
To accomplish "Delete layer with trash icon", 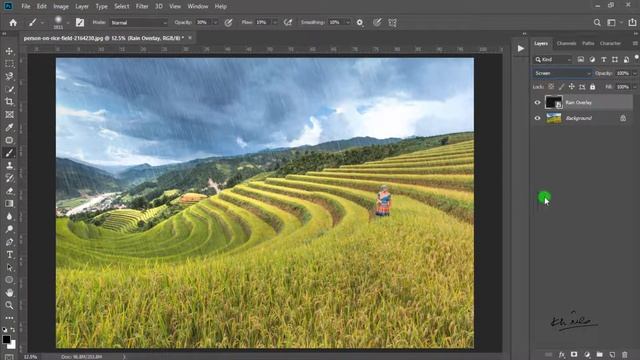I will [624, 355].
